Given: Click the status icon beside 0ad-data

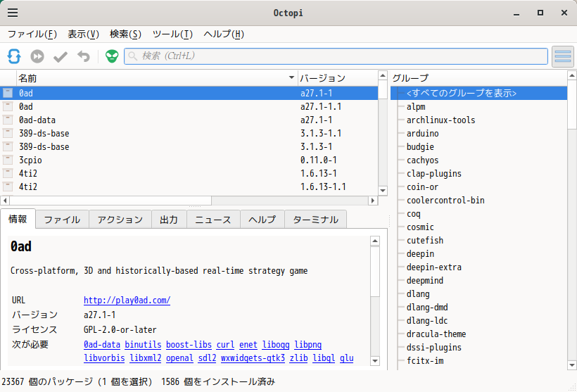Looking at the screenshot, I should point(8,120).
